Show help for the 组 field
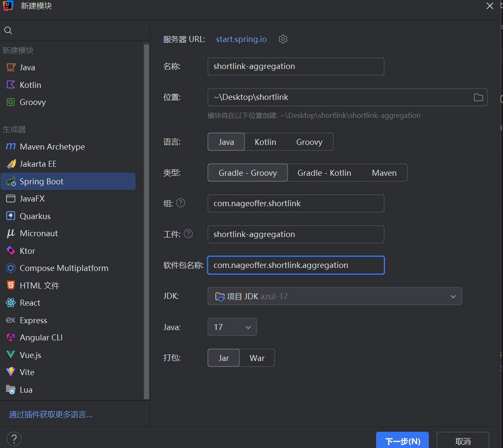Viewport: 503px width, 448px height. click(x=181, y=203)
